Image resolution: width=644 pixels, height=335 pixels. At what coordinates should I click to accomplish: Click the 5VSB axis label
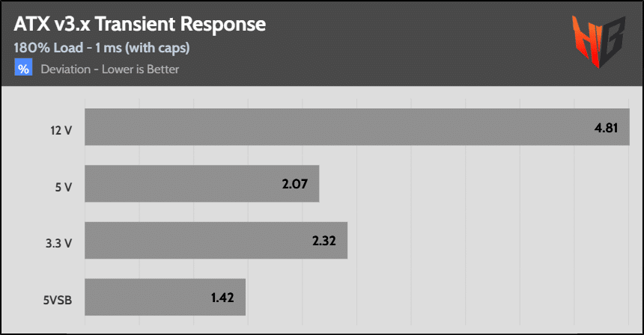[x=57, y=298]
